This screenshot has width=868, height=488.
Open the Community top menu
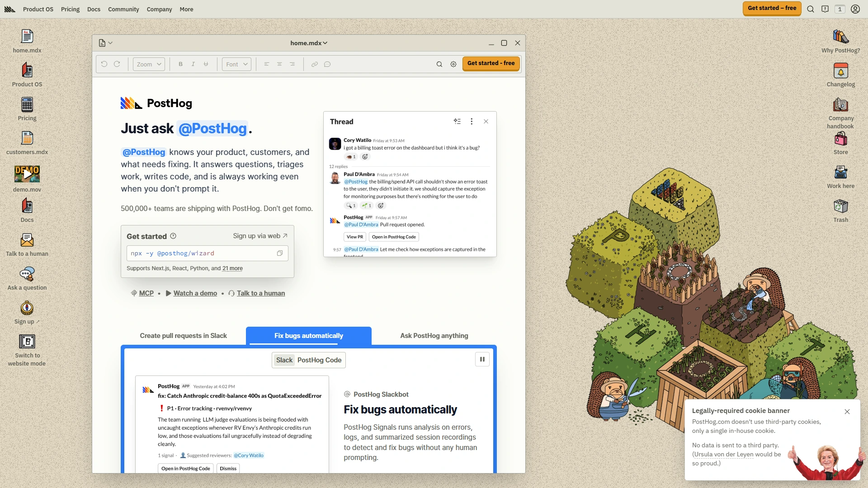pos(123,9)
